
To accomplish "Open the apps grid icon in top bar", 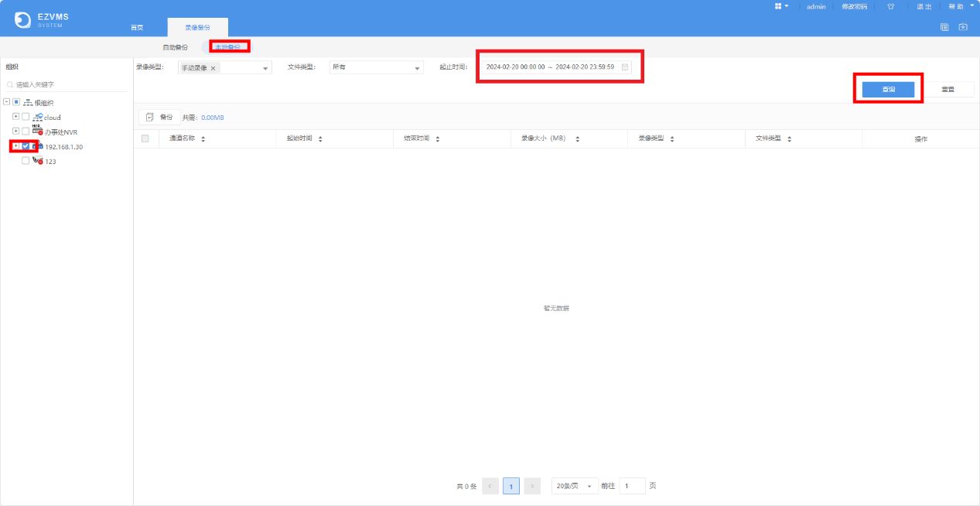I will [777, 6].
